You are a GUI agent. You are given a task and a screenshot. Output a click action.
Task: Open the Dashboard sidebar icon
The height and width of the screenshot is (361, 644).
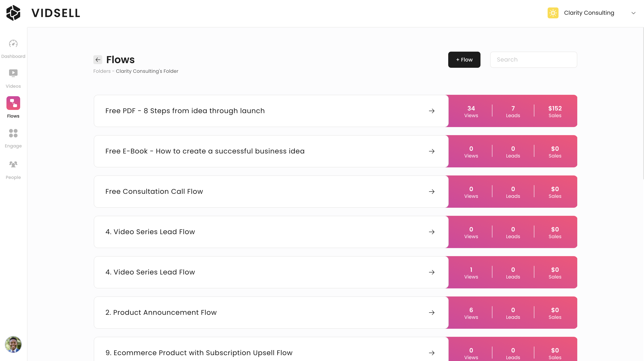tap(13, 44)
